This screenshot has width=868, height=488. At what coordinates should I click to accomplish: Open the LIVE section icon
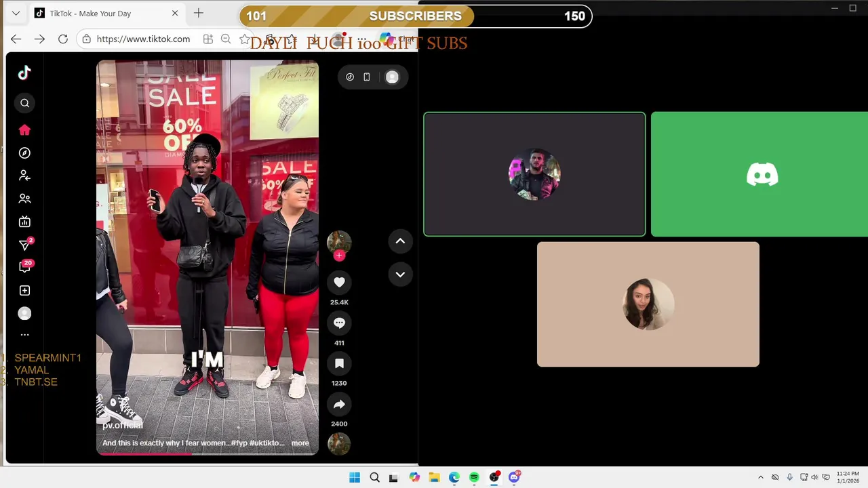24,222
